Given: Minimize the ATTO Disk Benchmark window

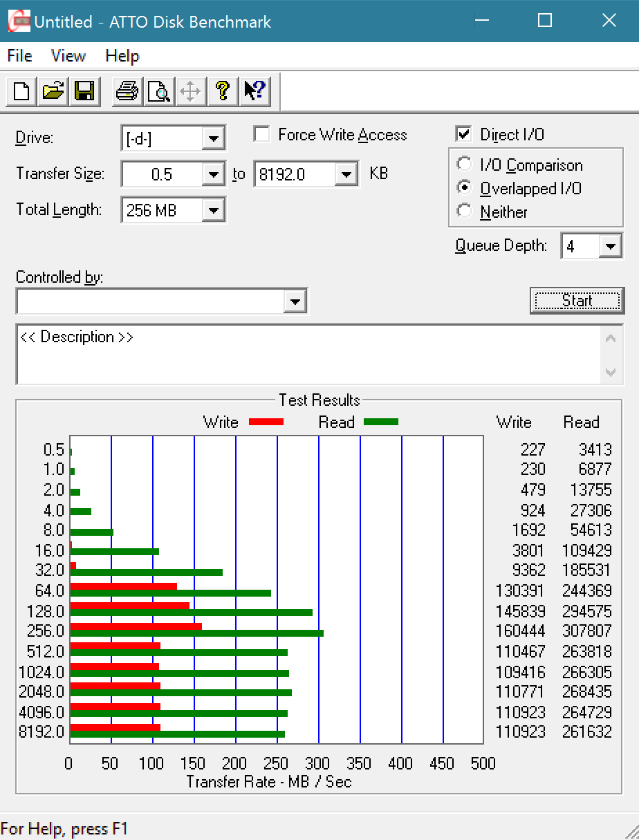Looking at the screenshot, I should pyautogui.click(x=481, y=21).
